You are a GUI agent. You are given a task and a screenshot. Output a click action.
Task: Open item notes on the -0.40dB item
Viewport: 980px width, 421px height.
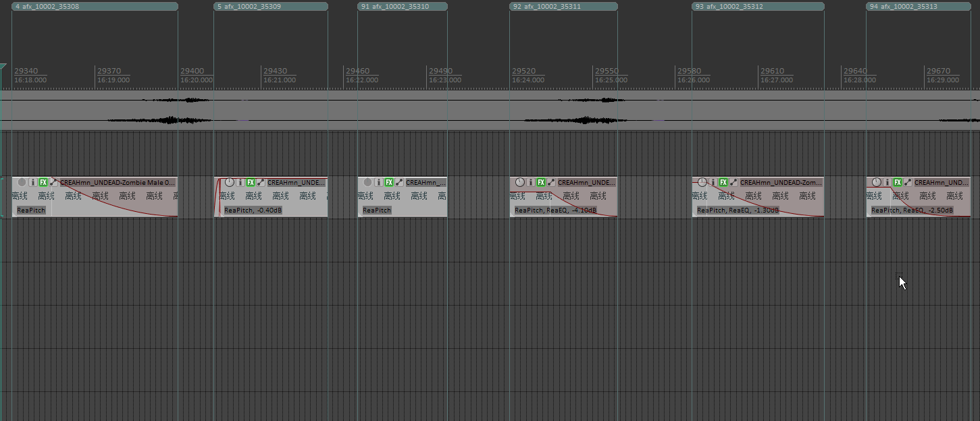click(240, 182)
